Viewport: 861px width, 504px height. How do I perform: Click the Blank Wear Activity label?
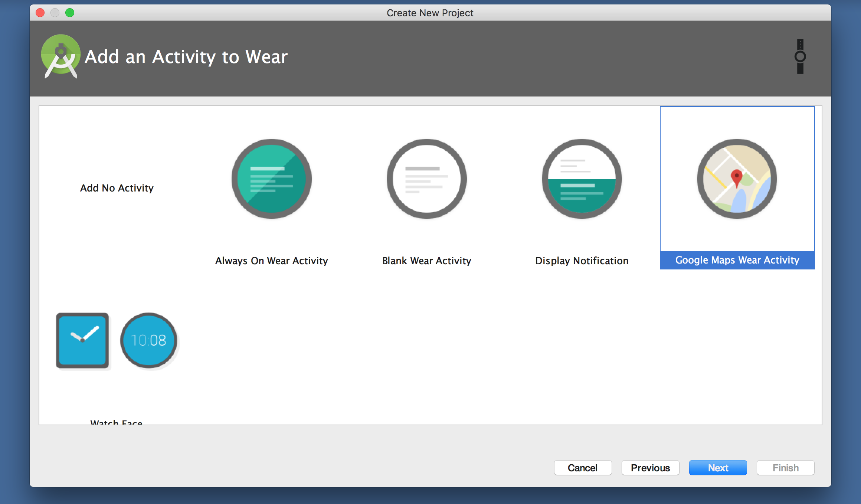pos(427,261)
